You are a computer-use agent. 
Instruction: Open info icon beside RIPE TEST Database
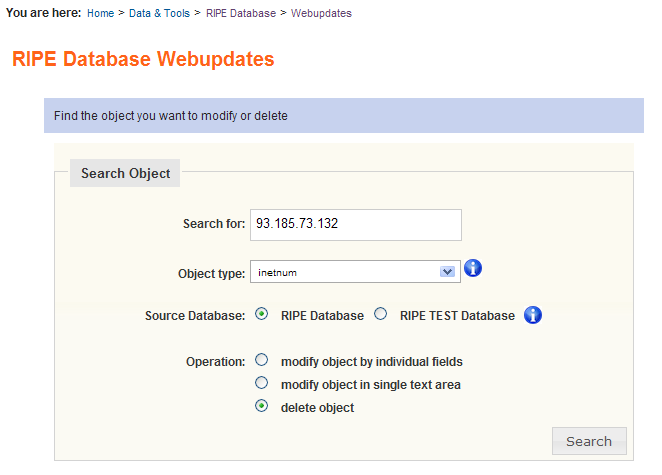(x=533, y=315)
